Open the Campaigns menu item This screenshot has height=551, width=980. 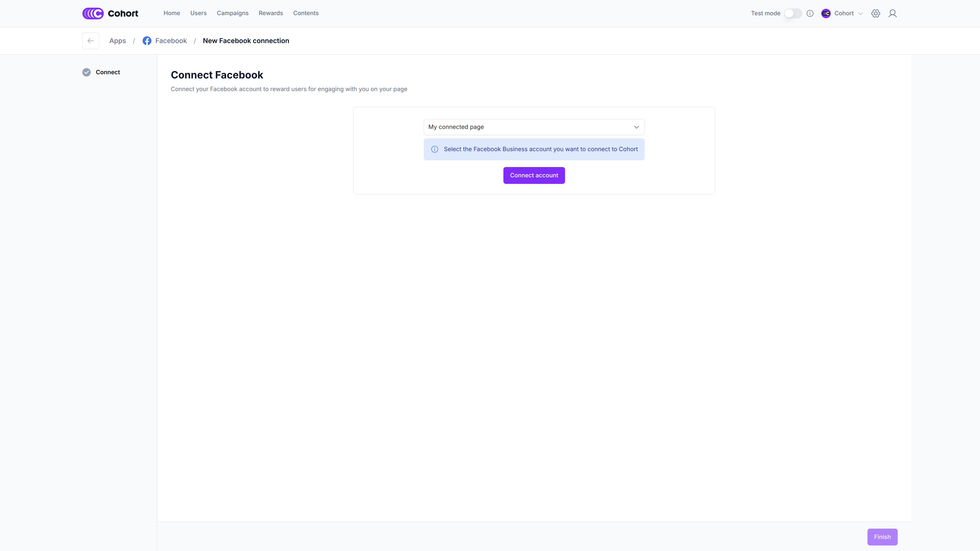tap(232, 13)
